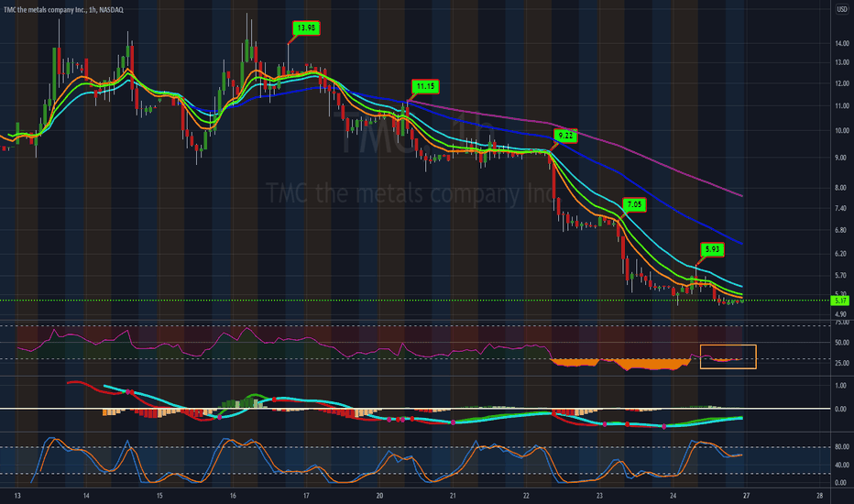Click date 28 on the time axis
Image resolution: width=854 pixels, height=504 pixels.
click(820, 496)
